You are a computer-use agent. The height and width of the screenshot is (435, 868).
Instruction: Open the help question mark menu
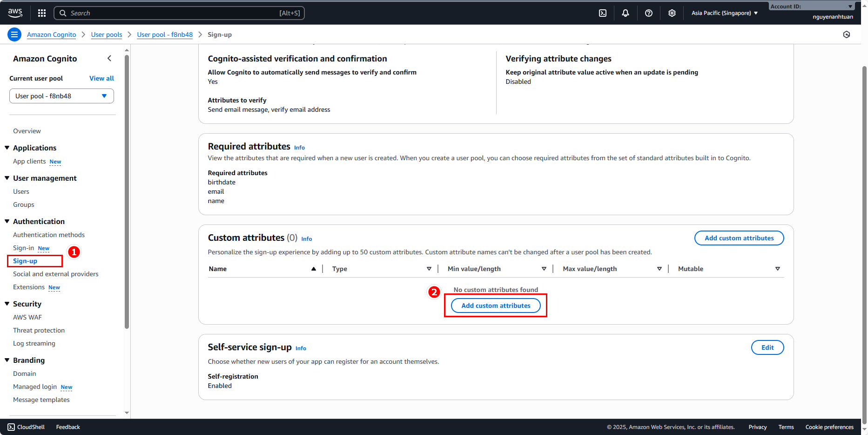click(x=649, y=13)
